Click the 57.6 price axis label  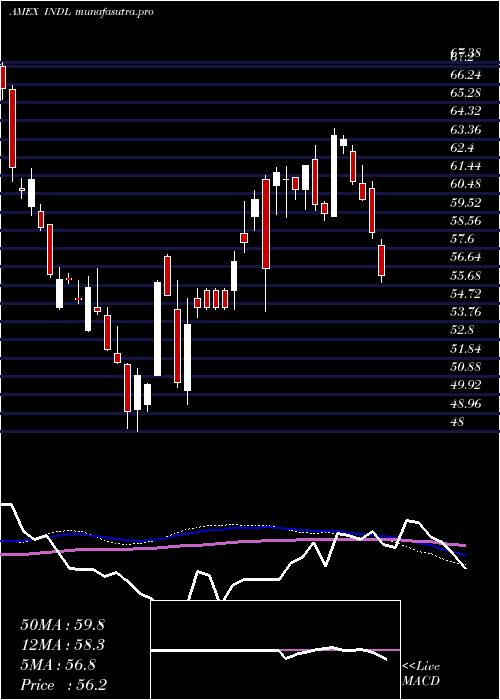point(462,239)
